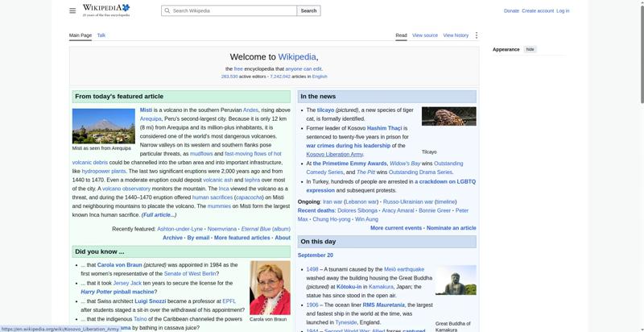Open the Russo-Ukrainian war timeline link
The height and width of the screenshot is (332, 644).
[446, 201]
